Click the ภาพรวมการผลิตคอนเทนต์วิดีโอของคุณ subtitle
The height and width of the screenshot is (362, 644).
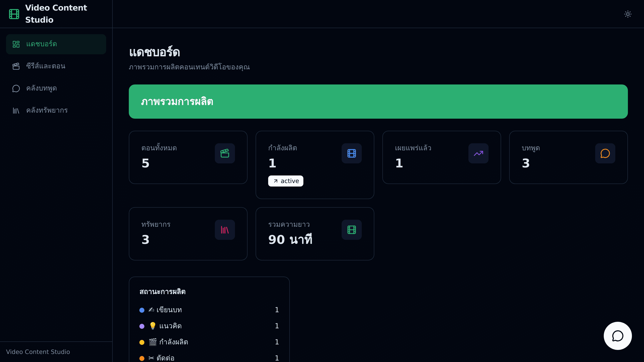(189, 67)
